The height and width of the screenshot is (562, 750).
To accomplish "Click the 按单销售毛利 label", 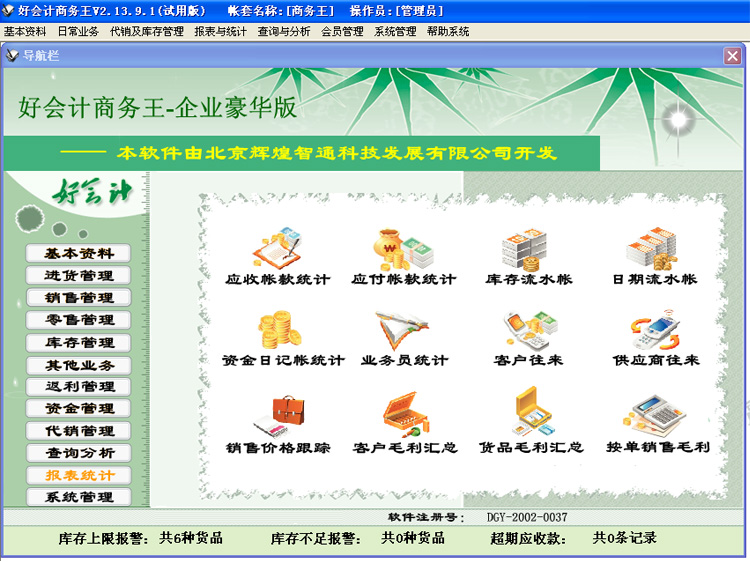I will pos(658,447).
